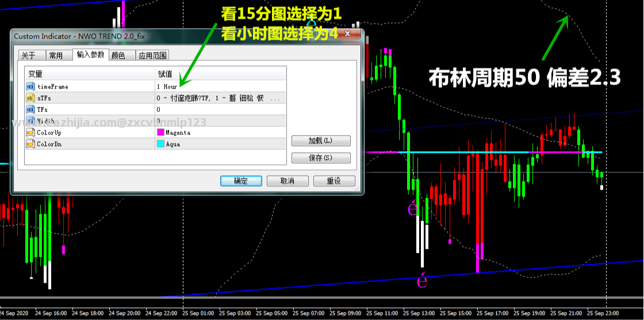644x320 pixels.
Task: Click the 保存(S) button
Action: (321, 158)
